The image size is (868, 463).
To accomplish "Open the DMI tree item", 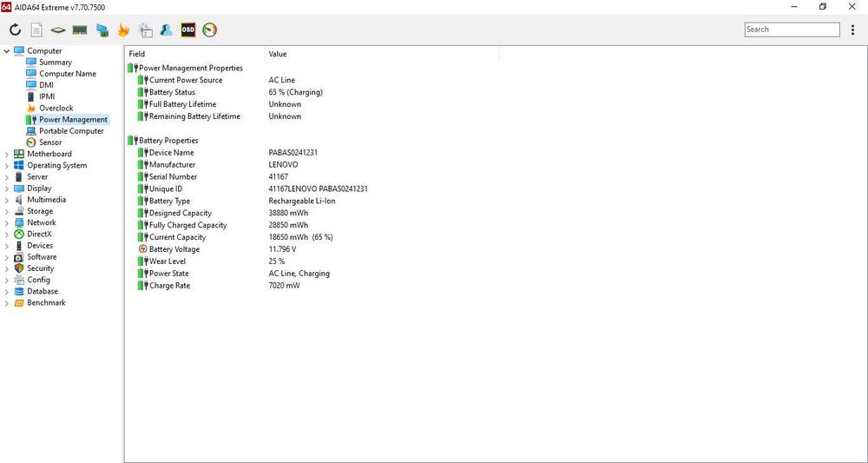I will point(47,85).
